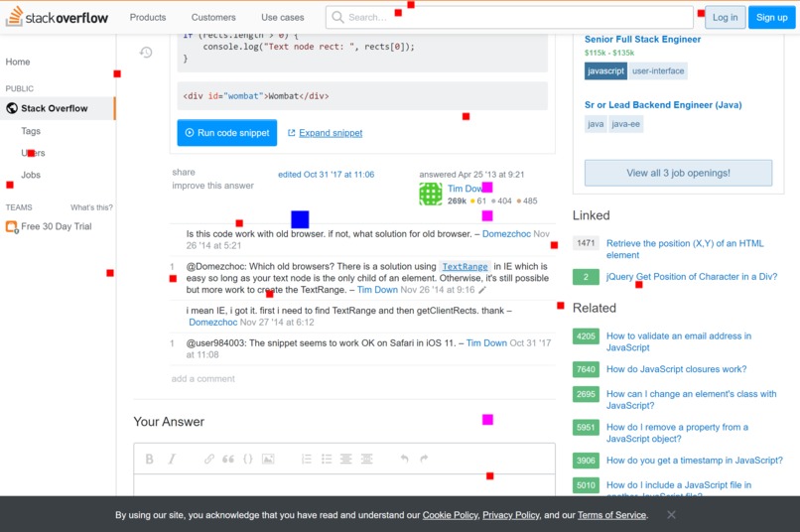Go to Home in the sidebar

click(18, 62)
